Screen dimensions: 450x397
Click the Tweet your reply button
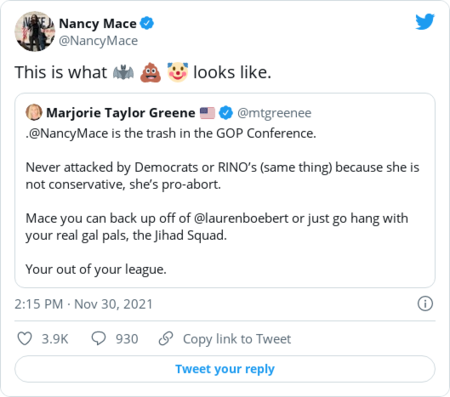coord(225,369)
